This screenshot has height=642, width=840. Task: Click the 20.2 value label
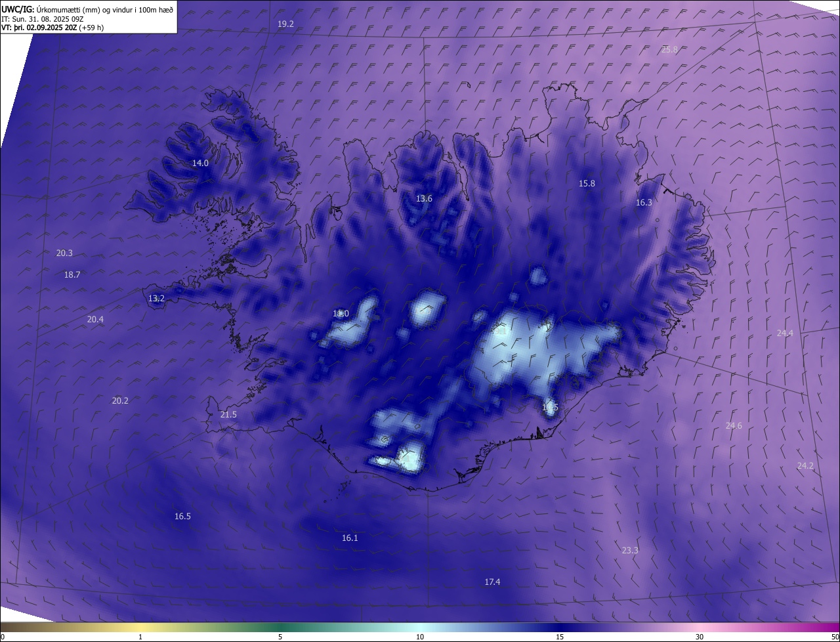pyautogui.click(x=120, y=400)
